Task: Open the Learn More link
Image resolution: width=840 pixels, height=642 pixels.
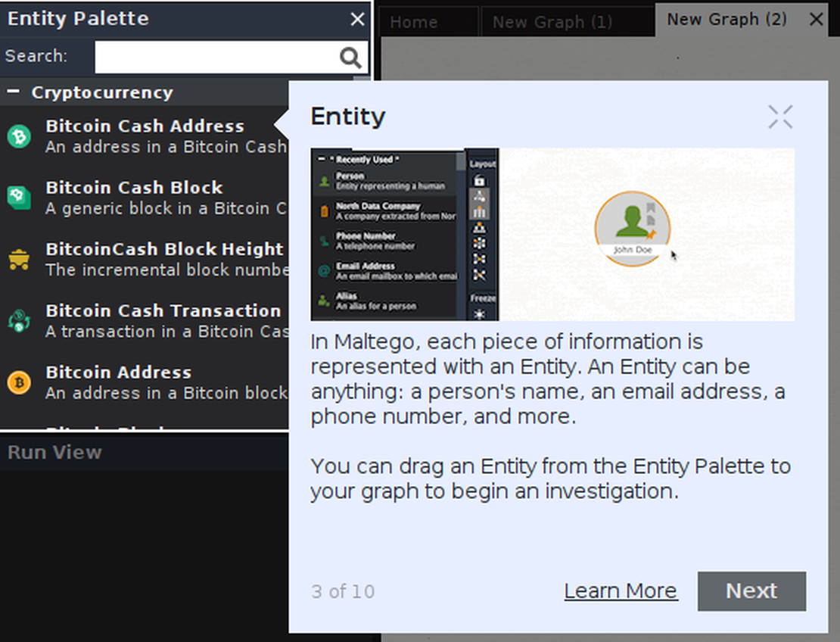Action: coord(621,591)
